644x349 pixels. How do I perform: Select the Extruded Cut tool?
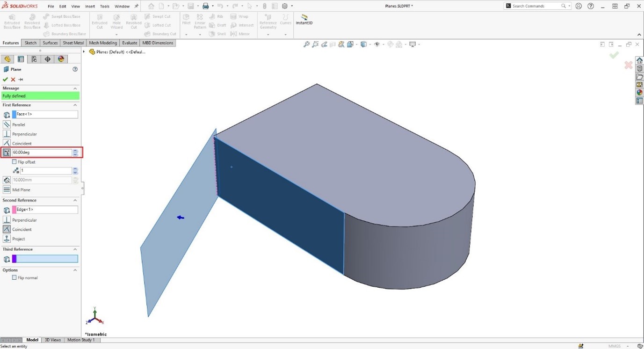tap(99, 21)
